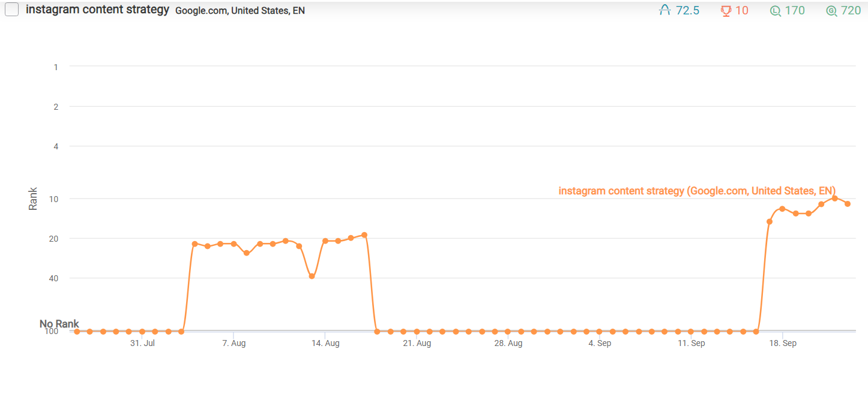Screen dimensions: 868x397
Task: Select the very first data point on chart
Action: [77, 331]
